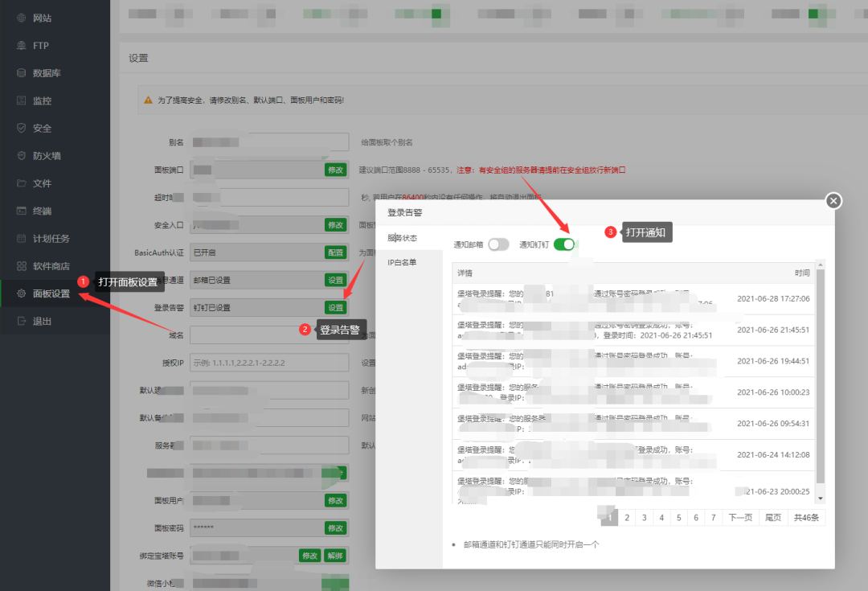Click log entry dated 2021-06-26 21:45:51
The width and height of the screenshot is (868, 591).
click(x=634, y=330)
